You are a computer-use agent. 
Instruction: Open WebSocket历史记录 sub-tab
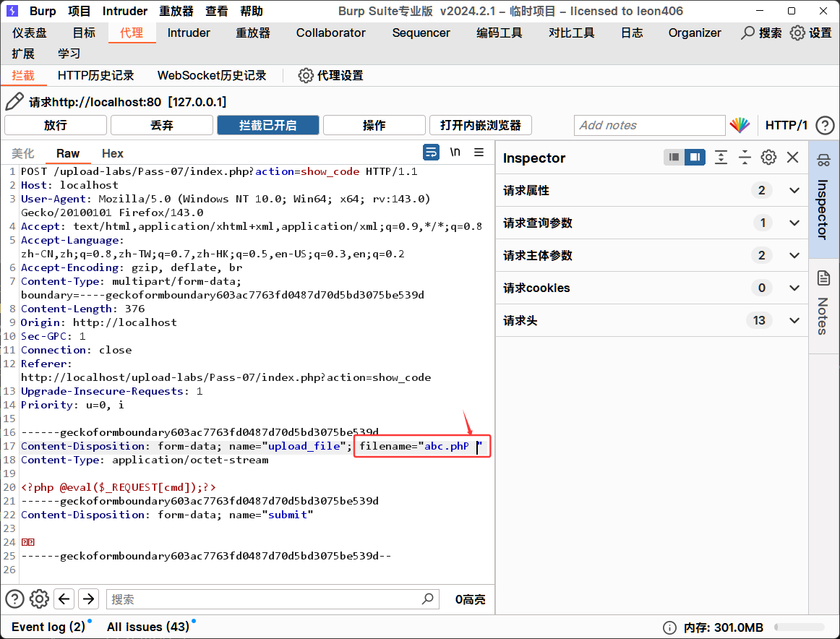[x=212, y=75]
